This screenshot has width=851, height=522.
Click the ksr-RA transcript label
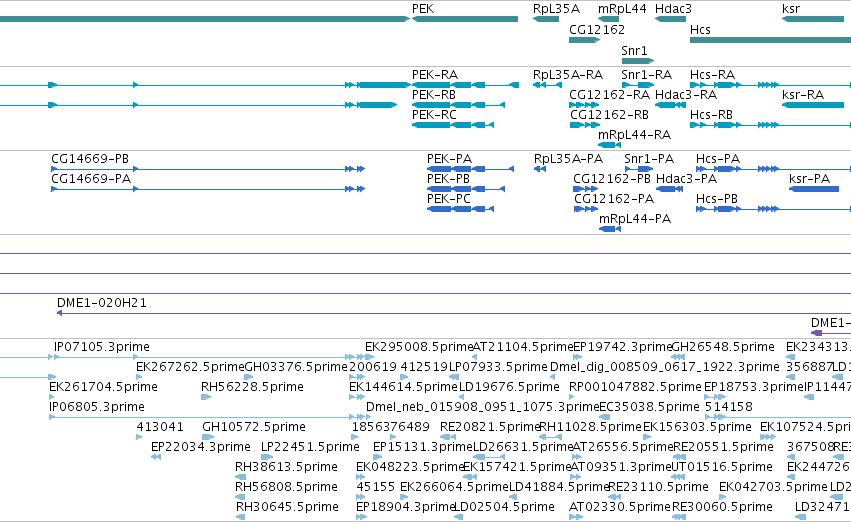[803, 94]
